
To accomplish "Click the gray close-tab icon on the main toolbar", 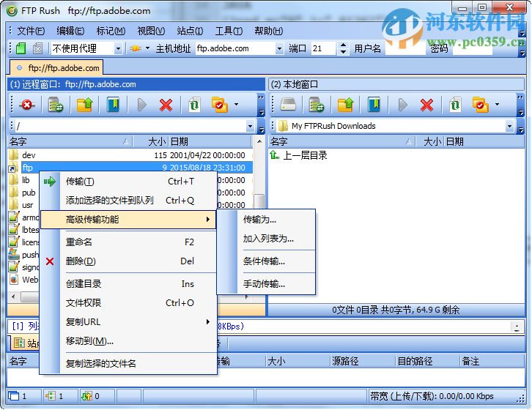I will (x=37, y=48).
